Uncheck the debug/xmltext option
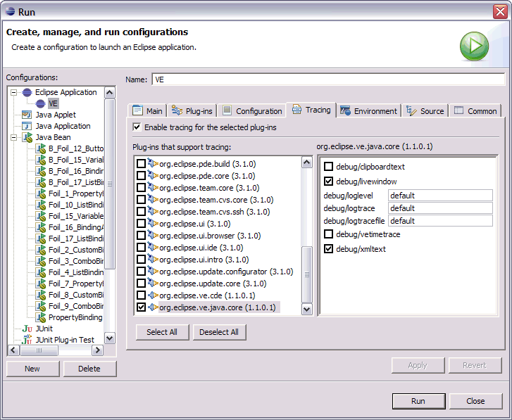 [x=328, y=249]
